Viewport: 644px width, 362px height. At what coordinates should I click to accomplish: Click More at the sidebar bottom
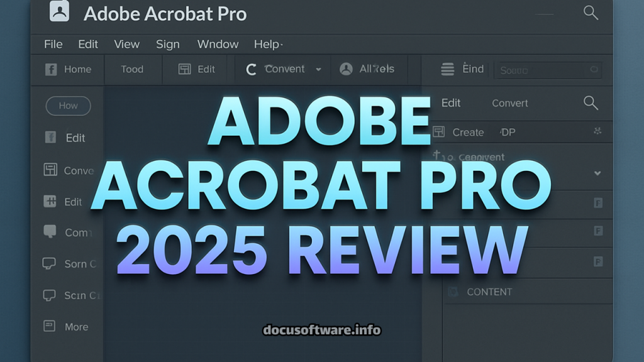[x=76, y=327]
